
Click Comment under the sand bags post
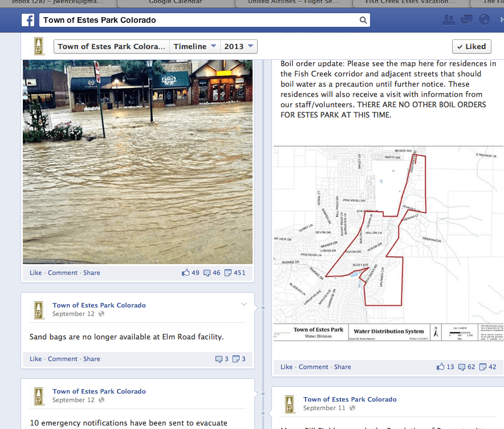[x=63, y=359]
